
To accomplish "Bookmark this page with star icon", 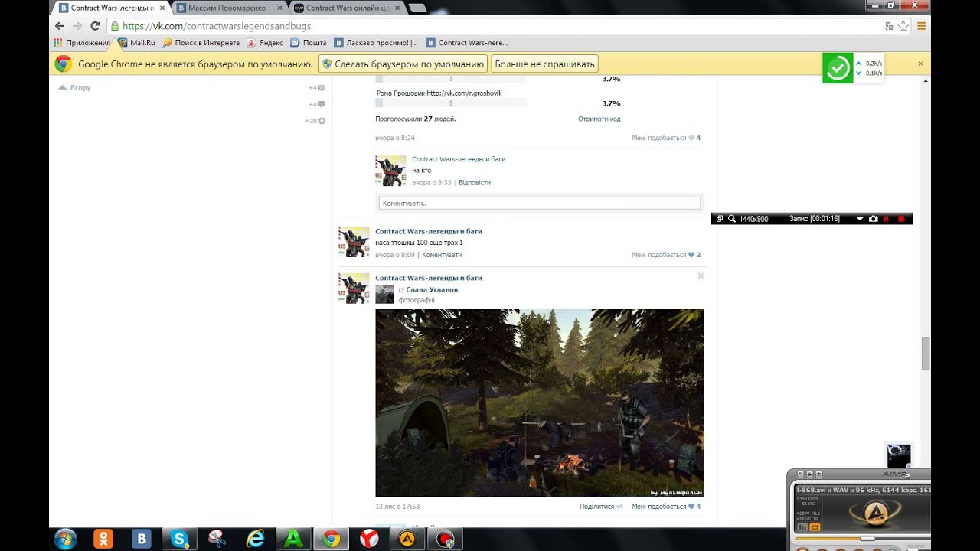I will coord(903,25).
